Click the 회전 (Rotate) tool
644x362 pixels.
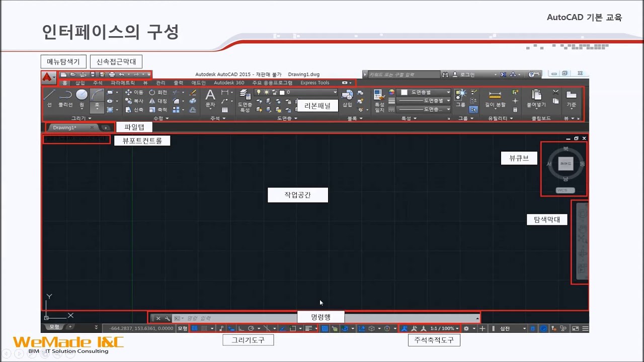click(x=158, y=93)
